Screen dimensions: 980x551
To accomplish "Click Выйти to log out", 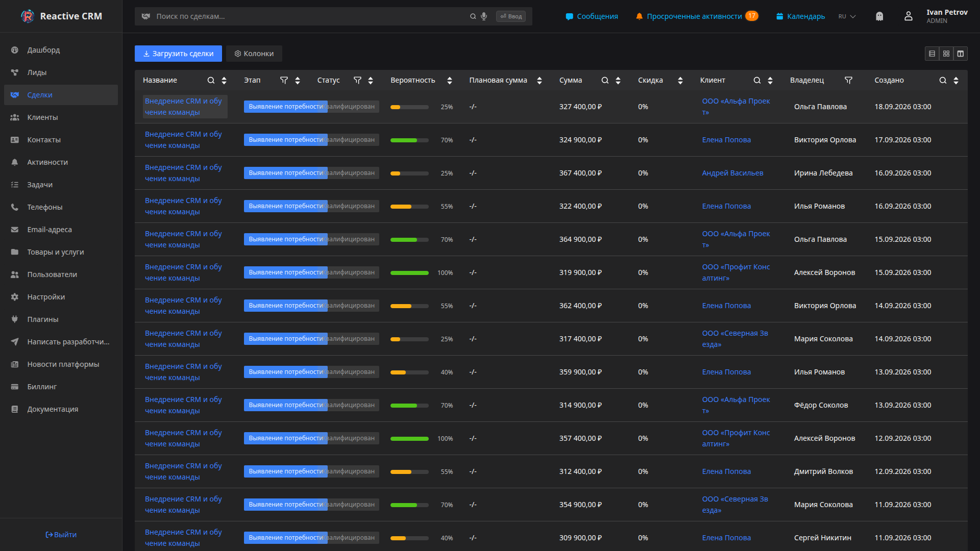I will [61, 535].
